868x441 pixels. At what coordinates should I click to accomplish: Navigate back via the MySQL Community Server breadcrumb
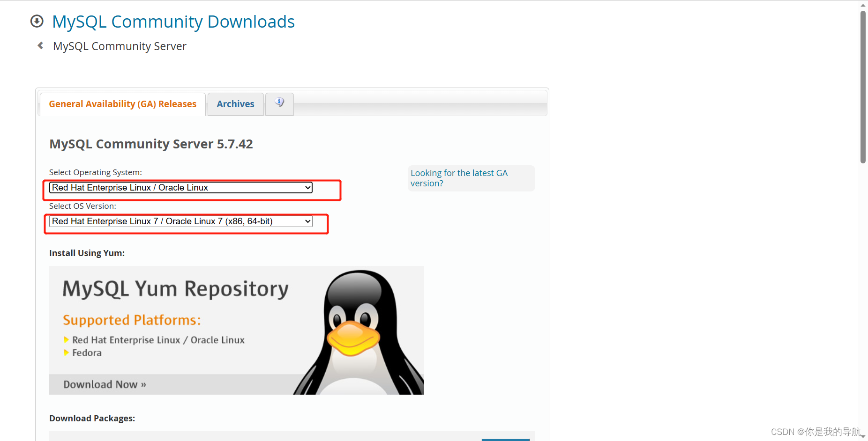120,45
